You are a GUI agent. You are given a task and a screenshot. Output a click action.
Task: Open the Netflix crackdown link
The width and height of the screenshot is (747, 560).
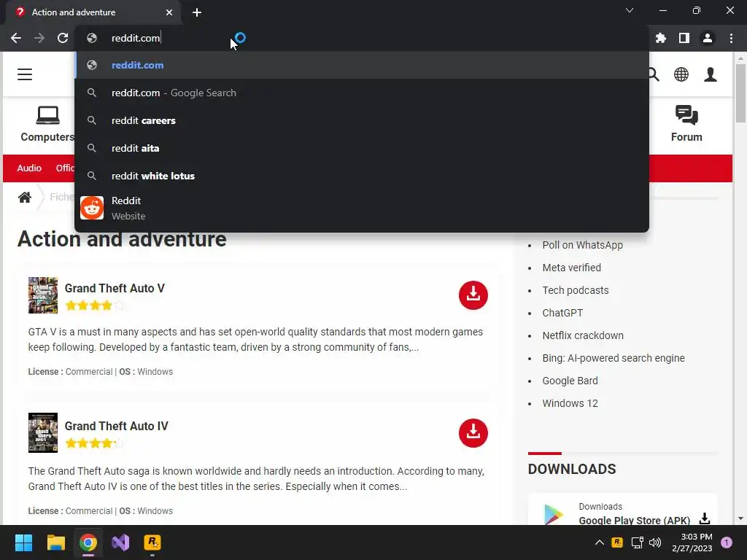(x=583, y=335)
